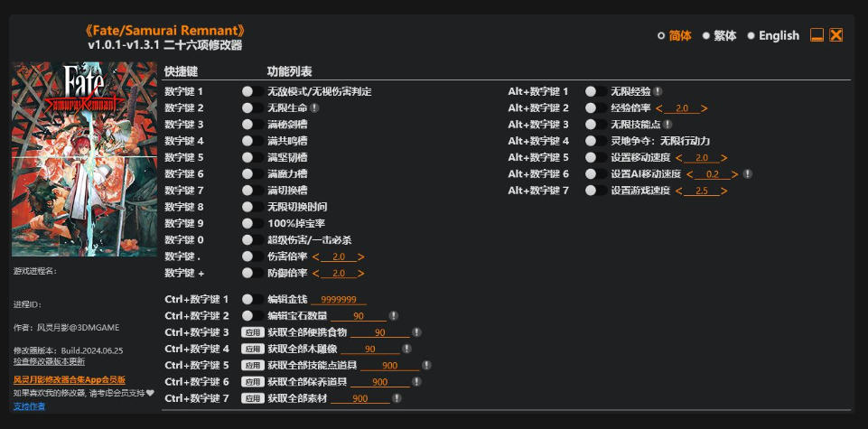Edit 获取全部素材 quantity field

click(x=360, y=398)
